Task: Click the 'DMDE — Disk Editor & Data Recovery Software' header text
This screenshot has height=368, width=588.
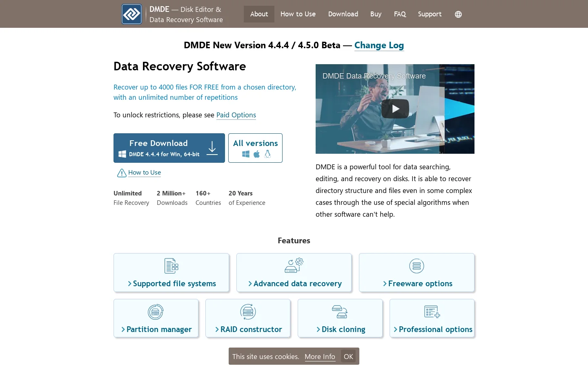Action: pyautogui.click(x=186, y=14)
